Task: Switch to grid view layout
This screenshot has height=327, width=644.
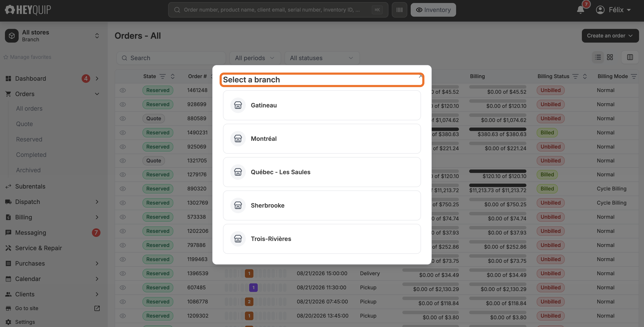Action: pos(610,57)
